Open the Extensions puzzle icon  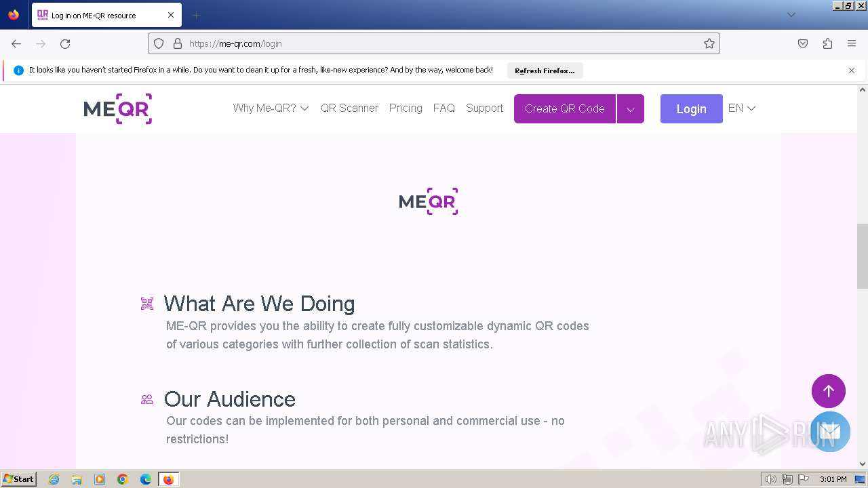click(x=827, y=43)
